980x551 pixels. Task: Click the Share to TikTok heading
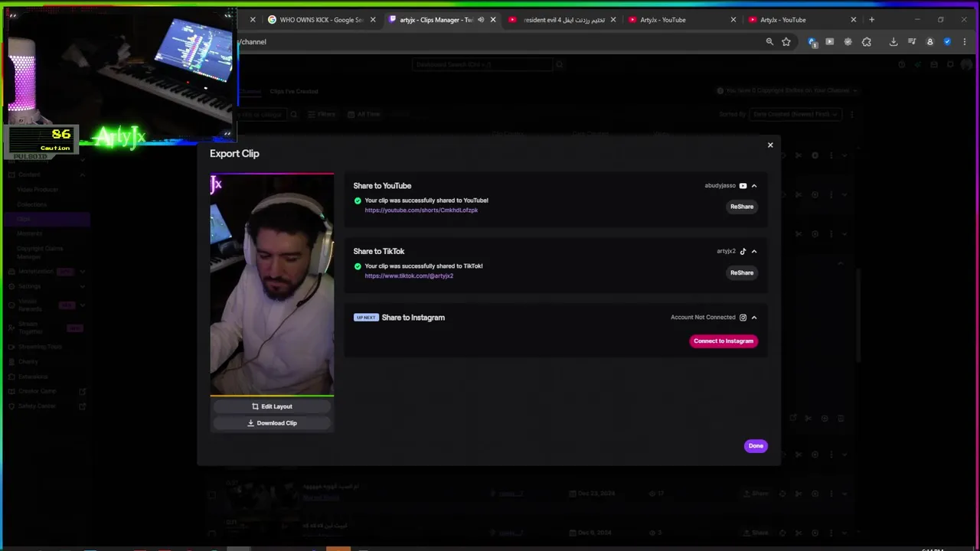[378, 251]
